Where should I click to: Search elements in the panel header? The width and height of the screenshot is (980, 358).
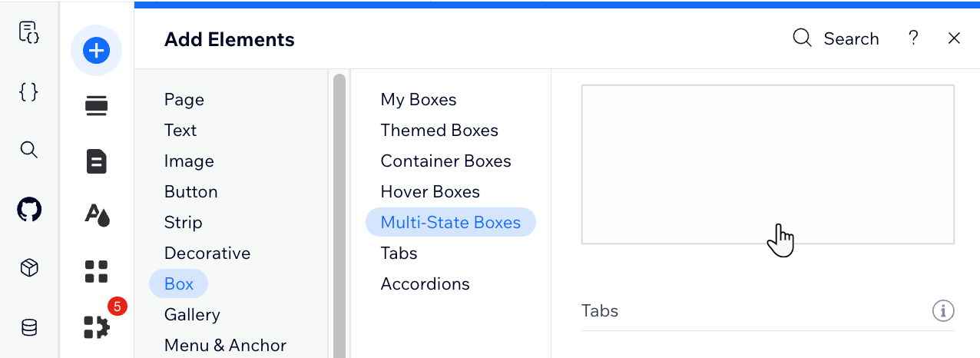tap(836, 38)
